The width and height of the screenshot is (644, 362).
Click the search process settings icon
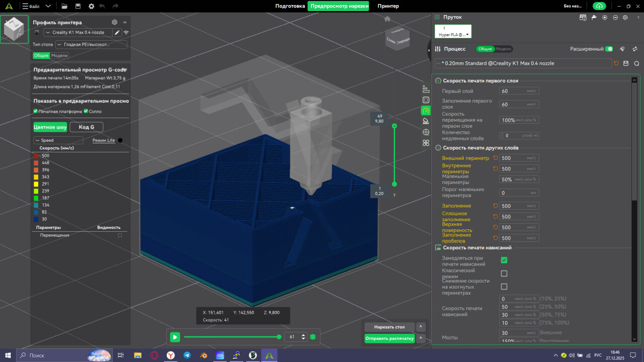[x=636, y=63]
